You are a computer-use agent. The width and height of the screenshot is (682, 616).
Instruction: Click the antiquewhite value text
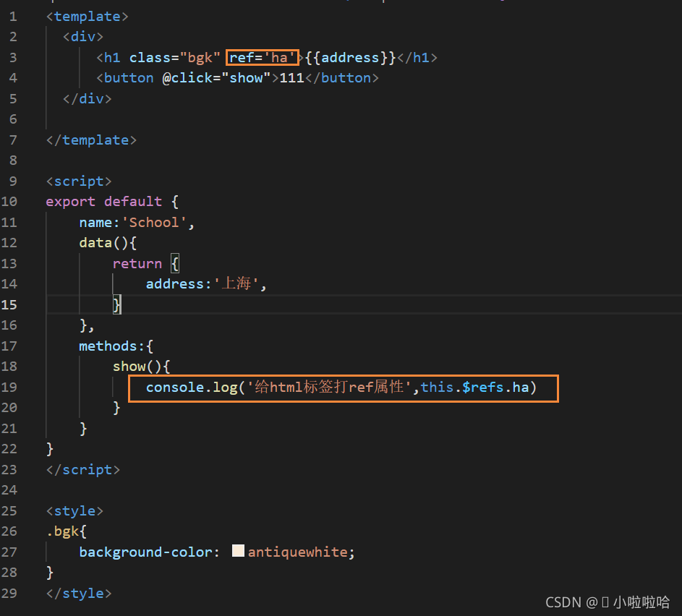(297, 552)
